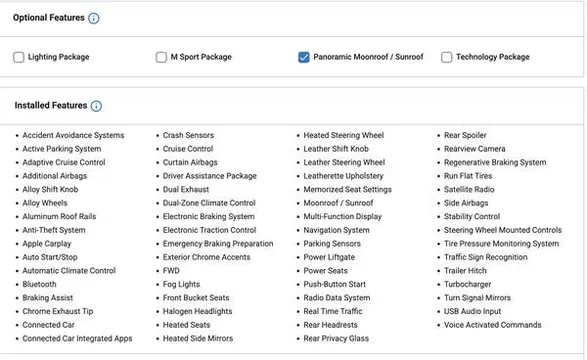This screenshot has height=360, width=587.
Task: Click 'Tire Pressure Monitoring System' entry
Action: coord(501,243)
